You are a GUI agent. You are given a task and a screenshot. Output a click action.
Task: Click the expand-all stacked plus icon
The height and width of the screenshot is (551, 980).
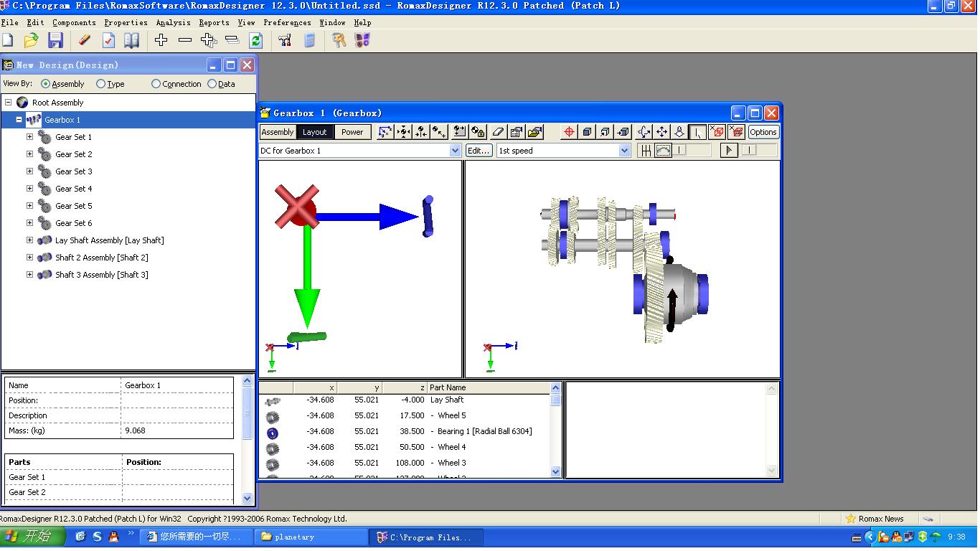tap(209, 41)
